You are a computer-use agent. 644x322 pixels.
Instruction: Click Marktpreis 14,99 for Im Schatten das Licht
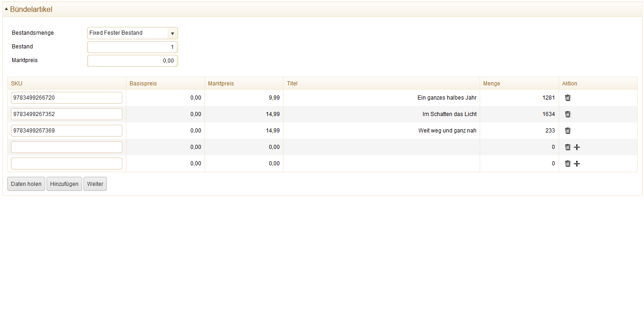pyautogui.click(x=273, y=114)
